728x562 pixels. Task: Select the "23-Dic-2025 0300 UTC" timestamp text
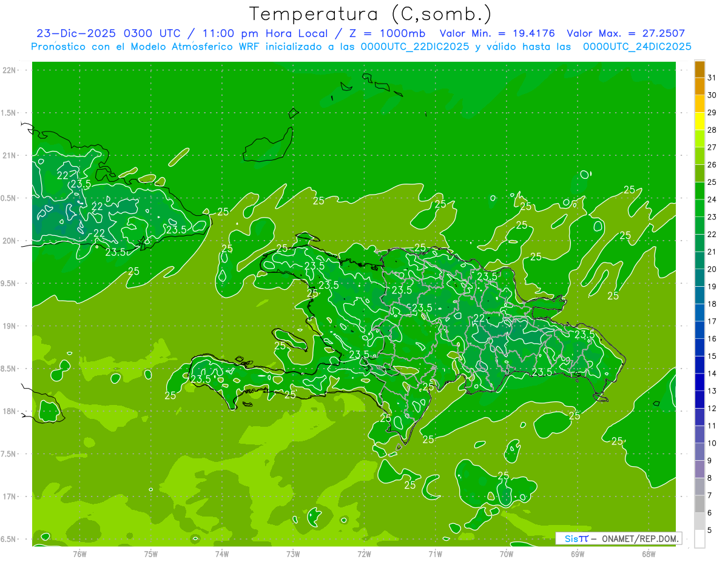[x=107, y=34]
